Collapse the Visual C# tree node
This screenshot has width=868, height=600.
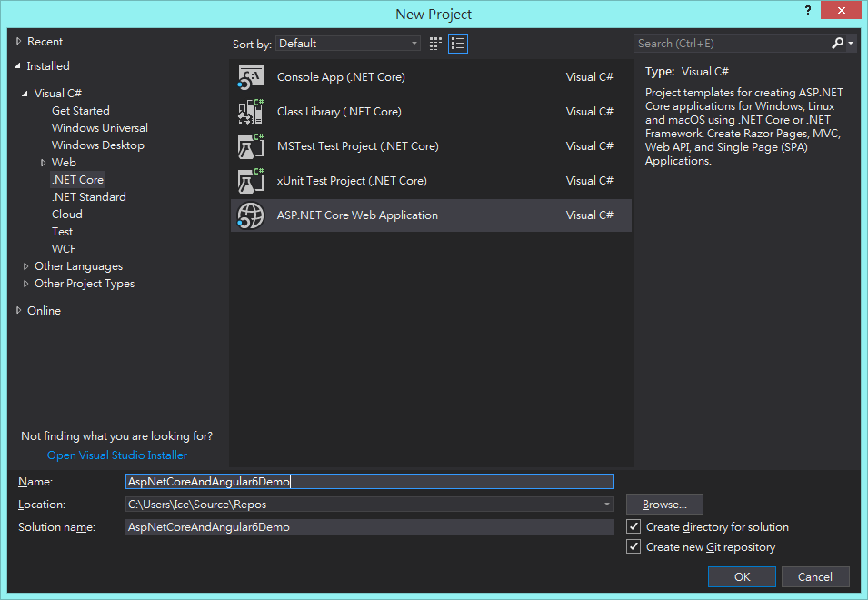pyautogui.click(x=25, y=94)
